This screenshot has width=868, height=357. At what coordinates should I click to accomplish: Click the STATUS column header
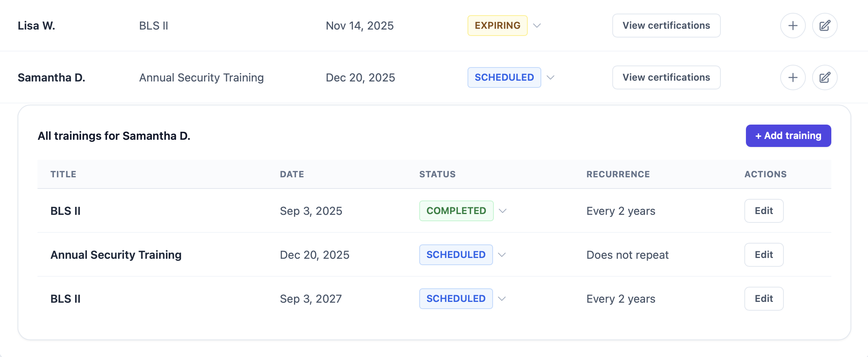coord(437,174)
